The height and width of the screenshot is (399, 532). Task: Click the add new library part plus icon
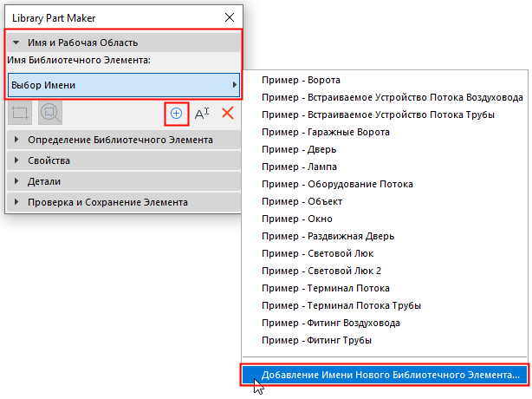(176, 113)
